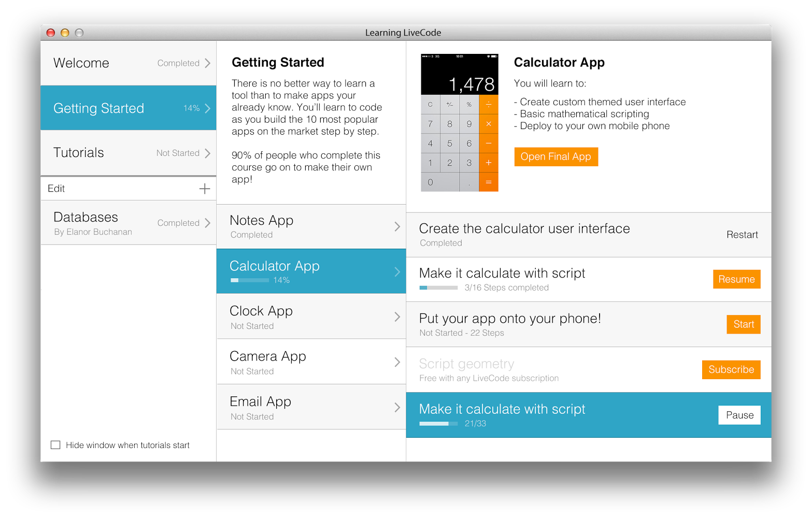Click the arrow next to Notes App

coord(397,227)
